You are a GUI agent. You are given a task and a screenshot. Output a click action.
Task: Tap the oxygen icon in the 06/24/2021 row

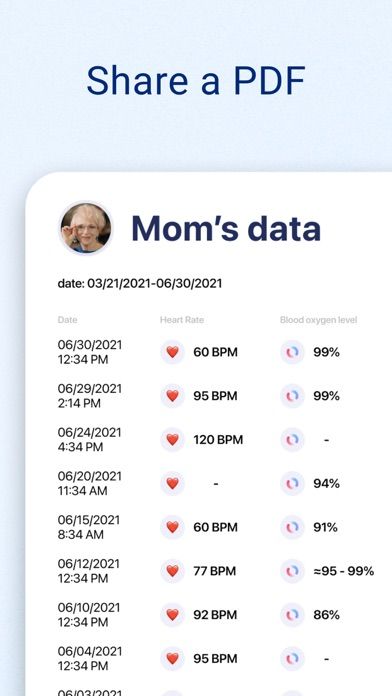(x=292, y=439)
